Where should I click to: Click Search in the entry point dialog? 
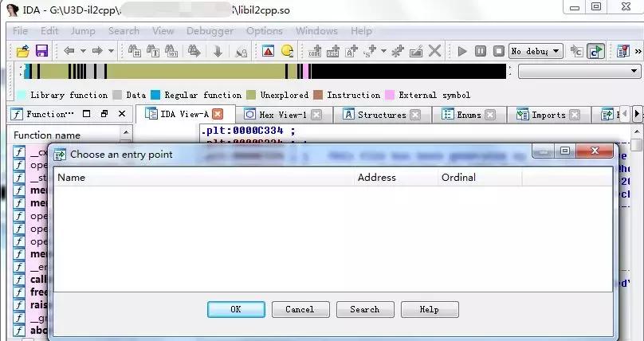point(365,309)
